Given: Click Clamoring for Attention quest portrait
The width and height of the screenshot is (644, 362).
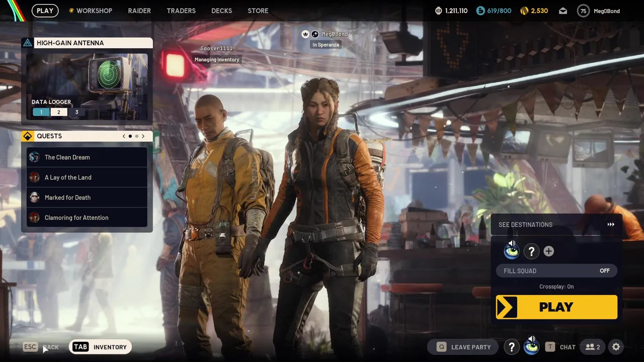Looking at the screenshot, I should [34, 218].
